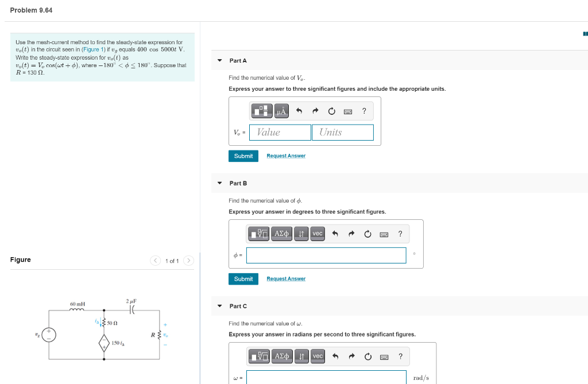Click the help question mark in Part C
Viewport: 588px width, 384px height.
tap(400, 356)
